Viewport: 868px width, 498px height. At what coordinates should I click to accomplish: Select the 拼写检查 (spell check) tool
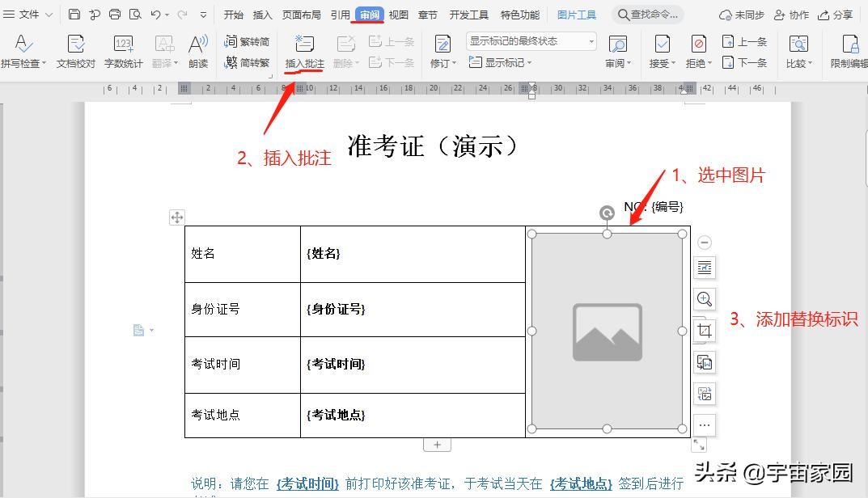tap(23, 50)
